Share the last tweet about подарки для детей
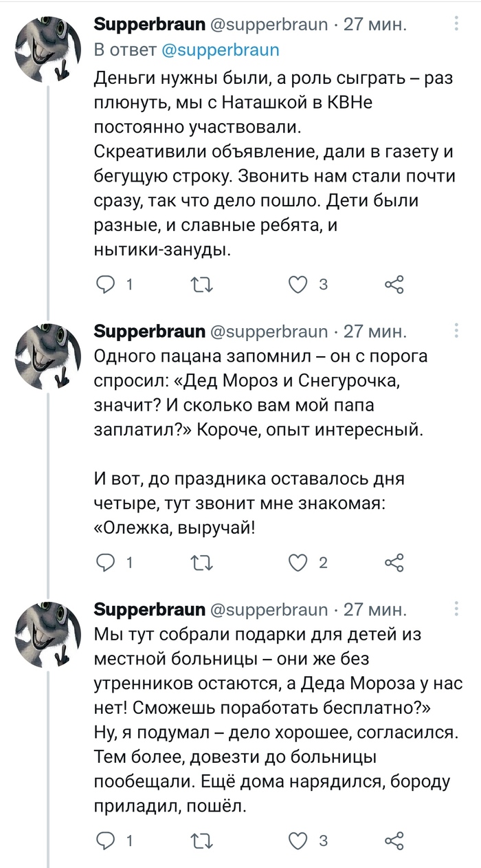The height and width of the screenshot is (868, 481). click(x=394, y=840)
